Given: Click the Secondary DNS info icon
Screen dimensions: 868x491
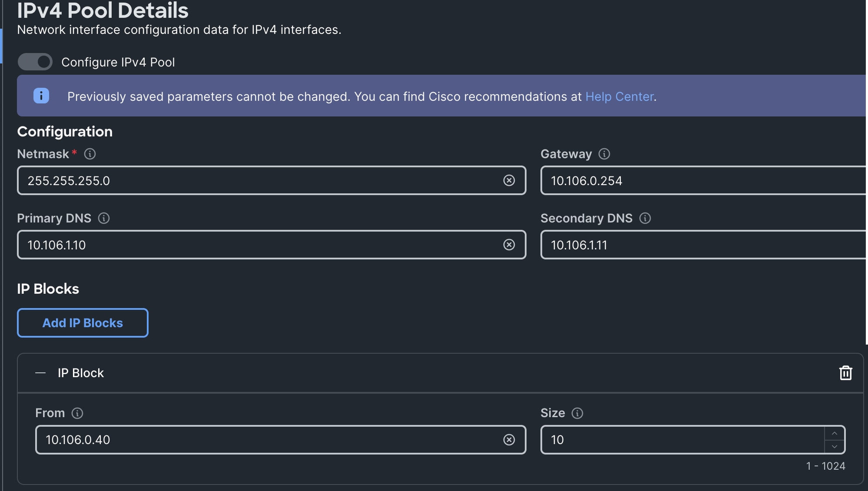Looking at the screenshot, I should (645, 218).
